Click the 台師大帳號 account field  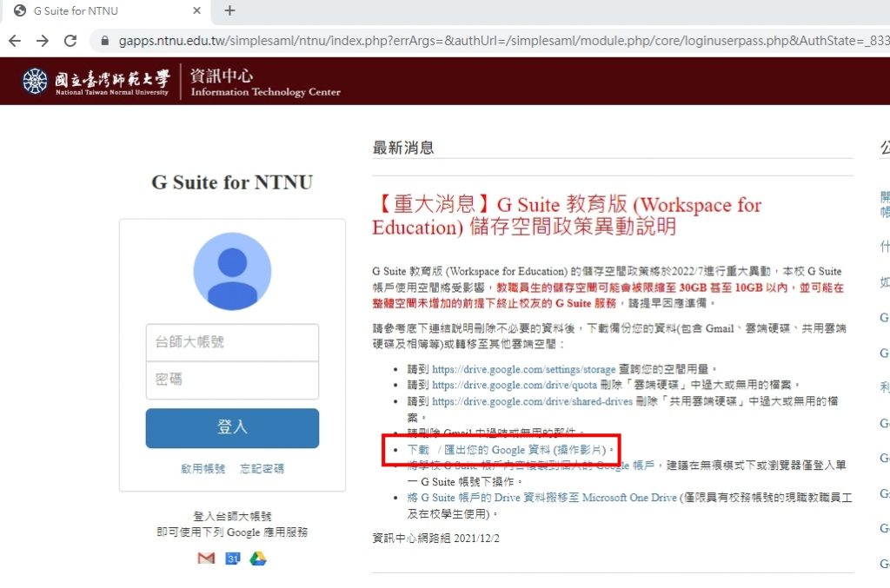(x=232, y=342)
